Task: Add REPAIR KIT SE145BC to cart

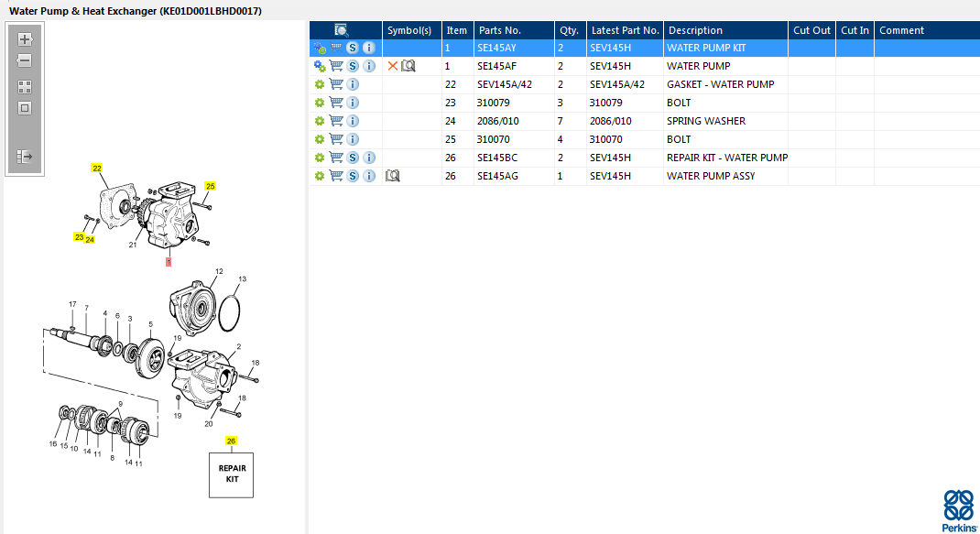Action: pos(336,158)
